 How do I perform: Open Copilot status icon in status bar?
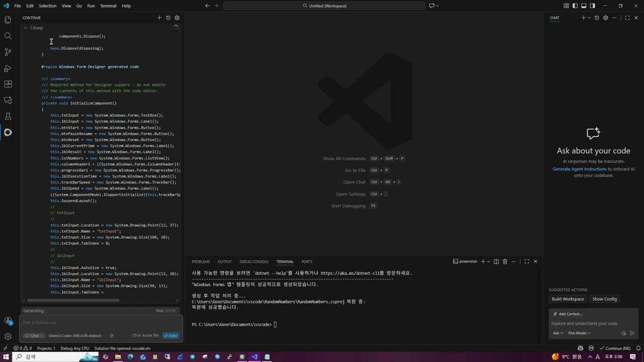click(x=581, y=348)
